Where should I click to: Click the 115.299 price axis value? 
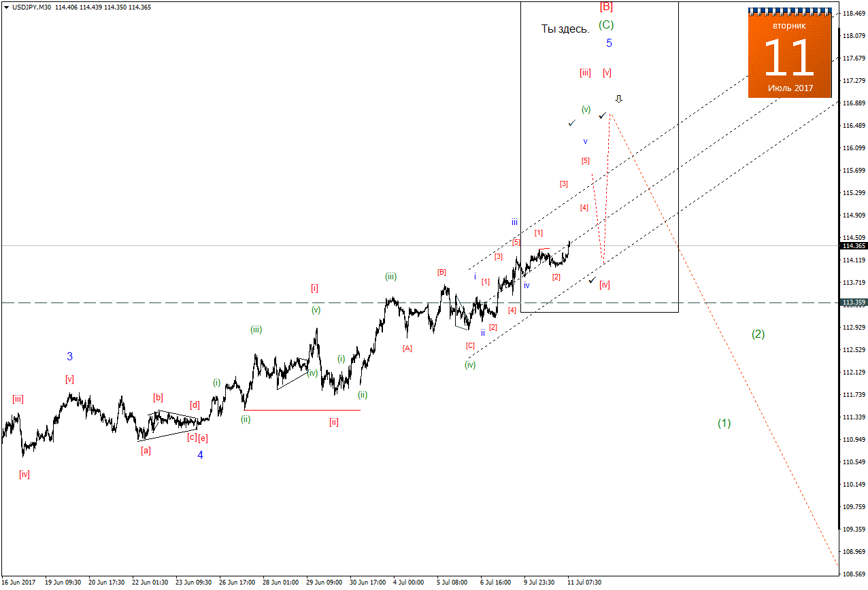tap(854, 192)
